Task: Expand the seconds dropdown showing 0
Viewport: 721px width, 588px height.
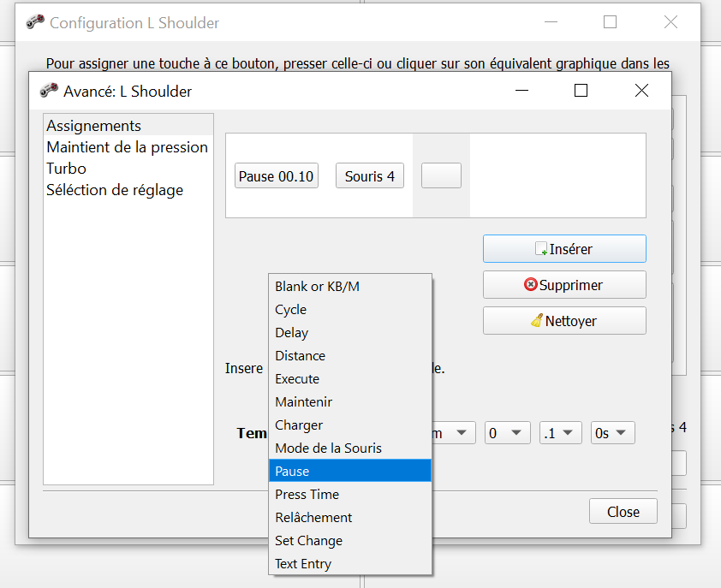Action: 507,433
